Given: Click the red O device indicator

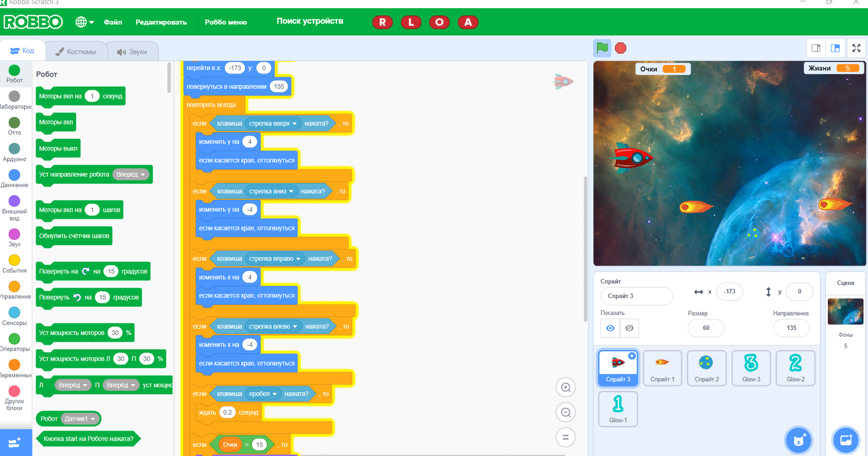Looking at the screenshot, I should 440,22.
